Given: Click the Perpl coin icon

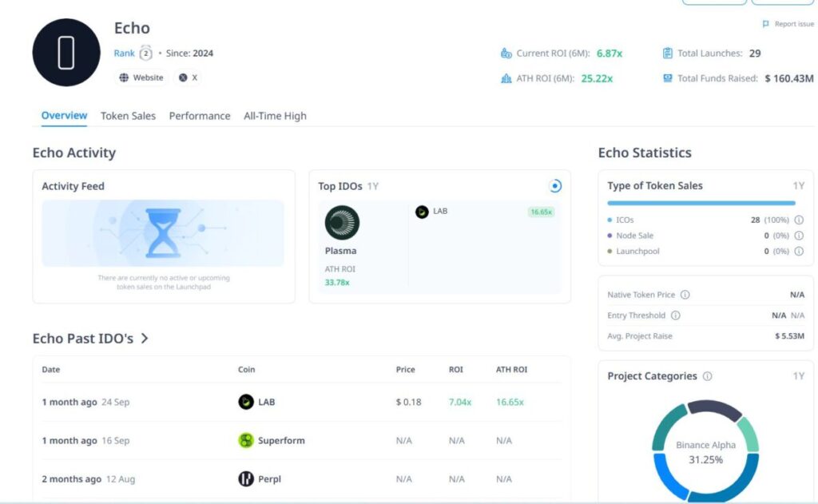Looking at the screenshot, I should pyautogui.click(x=246, y=479).
